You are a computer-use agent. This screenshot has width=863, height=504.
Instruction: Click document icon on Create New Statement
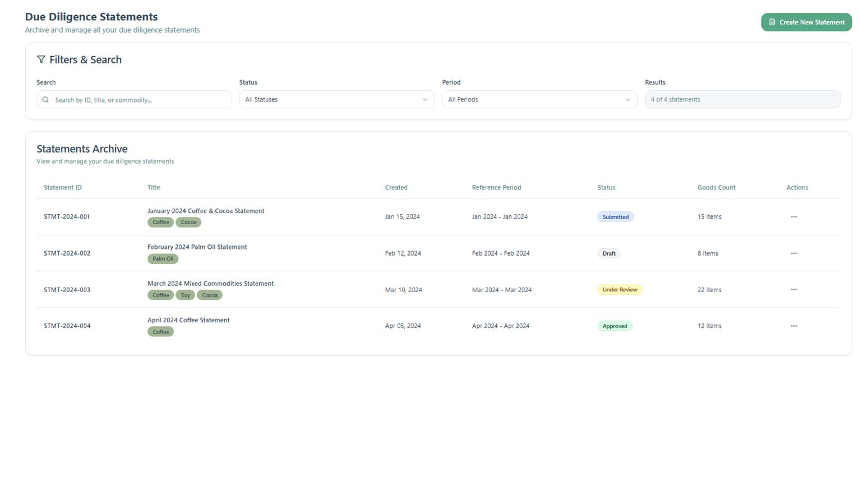point(772,22)
